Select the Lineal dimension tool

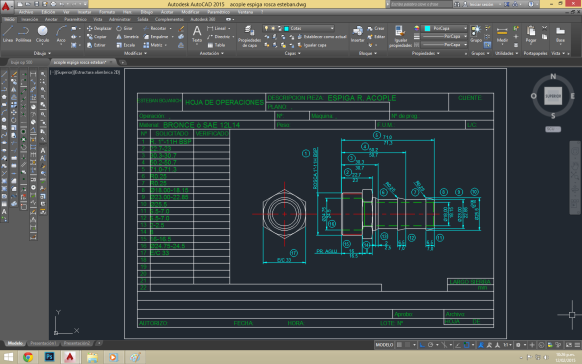coord(217,29)
